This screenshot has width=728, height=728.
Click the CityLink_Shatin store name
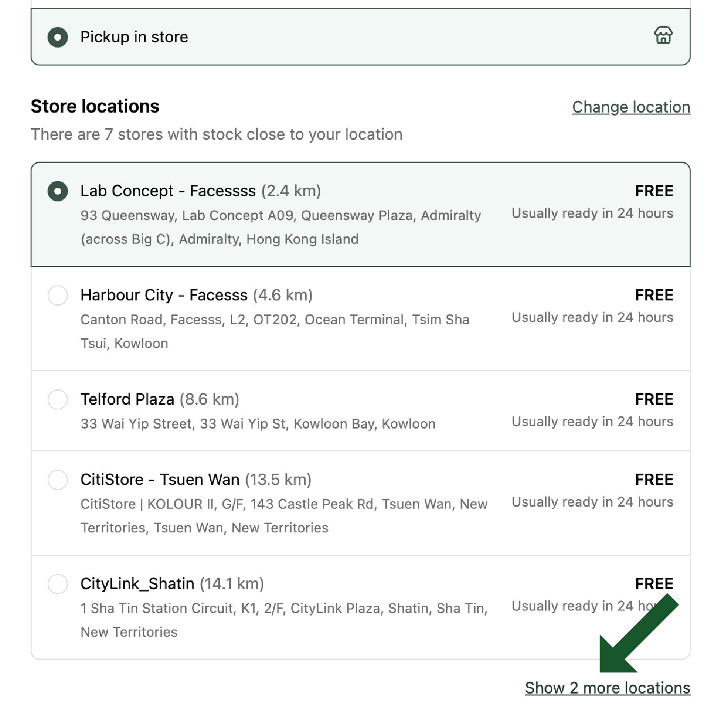coord(137,584)
